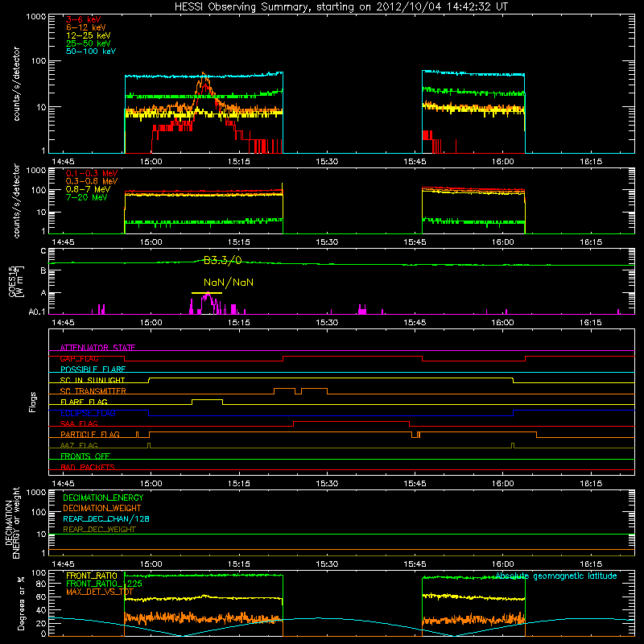Select the '12-25 keV' legend label
This screenshot has height=644, width=644.
(x=89, y=35)
